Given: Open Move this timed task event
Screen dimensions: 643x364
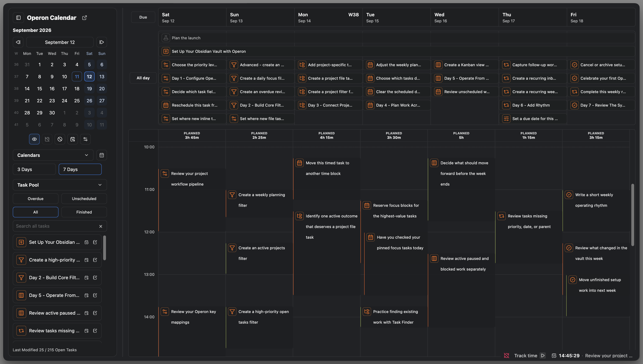Looking at the screenshot, I should [327, 179].
